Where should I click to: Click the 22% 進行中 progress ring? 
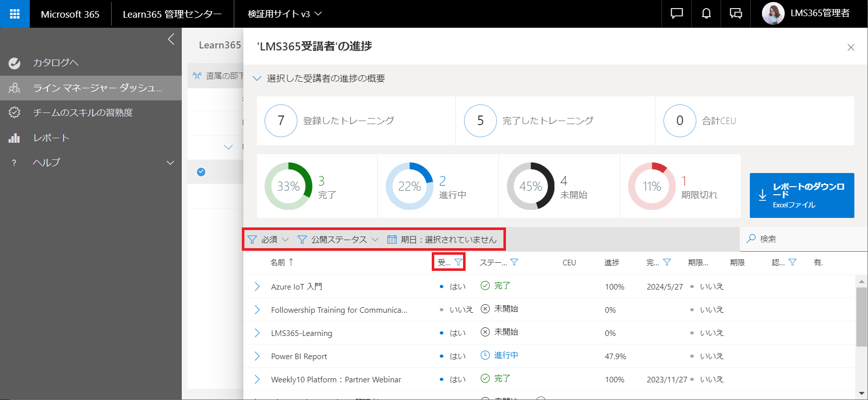click(410, 186)
